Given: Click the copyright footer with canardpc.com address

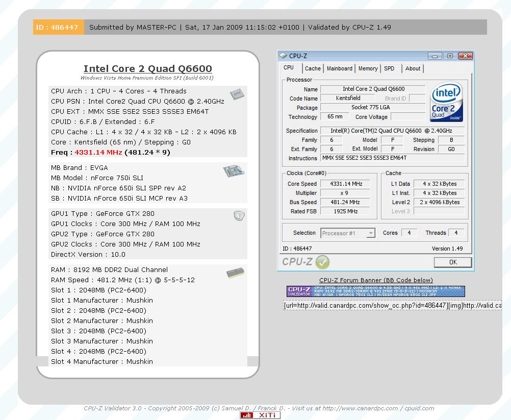Looking at the screenshot, I should coord(259,408).
